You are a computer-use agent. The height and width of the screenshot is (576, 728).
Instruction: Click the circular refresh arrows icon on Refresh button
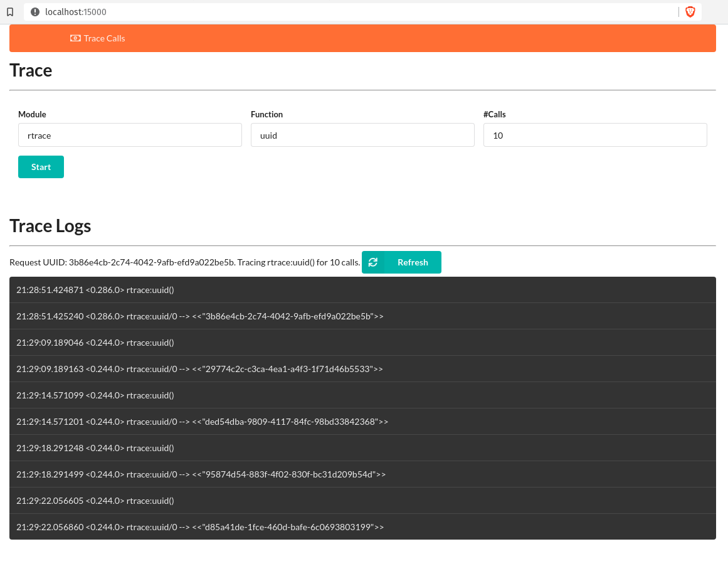(373, 262)
